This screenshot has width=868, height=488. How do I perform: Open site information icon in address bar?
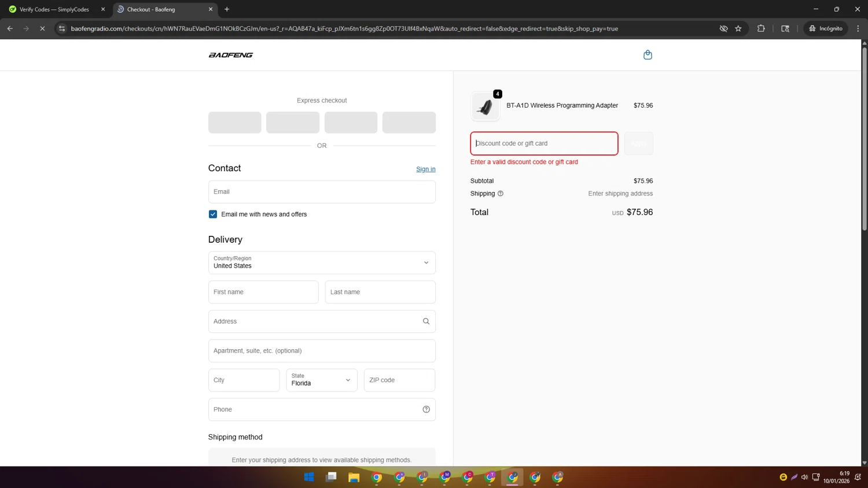pyautogui.click(x=62, y=28)
